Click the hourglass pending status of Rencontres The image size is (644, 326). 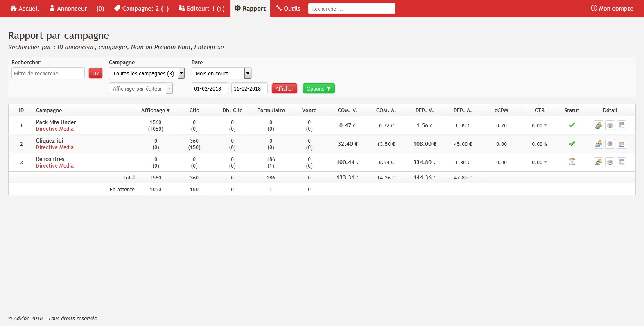572,162
